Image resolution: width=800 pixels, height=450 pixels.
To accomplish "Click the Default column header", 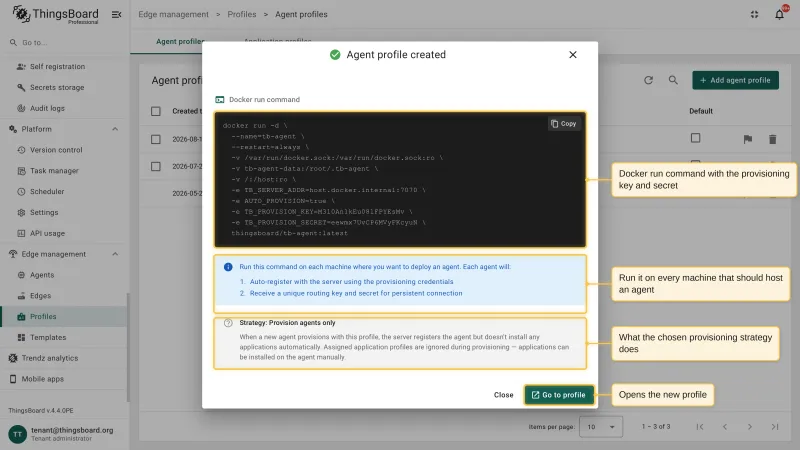I will click(701, 111).
